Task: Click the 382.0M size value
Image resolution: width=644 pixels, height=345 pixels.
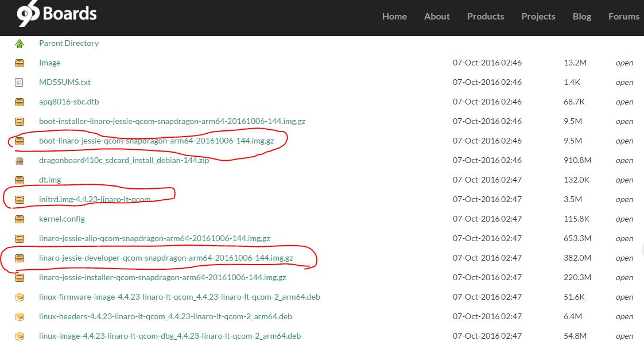Action: coord(577,258)
